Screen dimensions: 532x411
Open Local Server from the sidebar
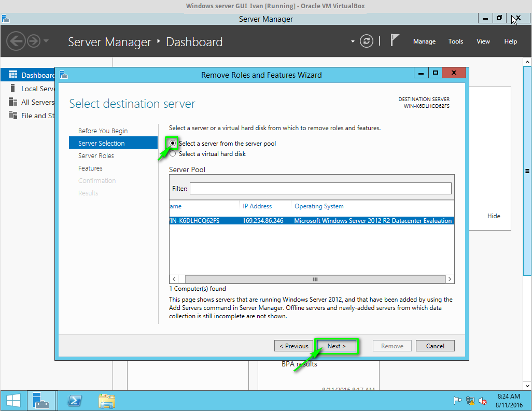tap(13, 89)
